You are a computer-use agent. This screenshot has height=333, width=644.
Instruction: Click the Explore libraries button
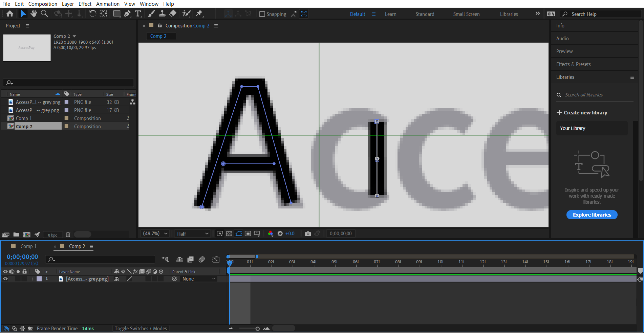click(592, 215)
